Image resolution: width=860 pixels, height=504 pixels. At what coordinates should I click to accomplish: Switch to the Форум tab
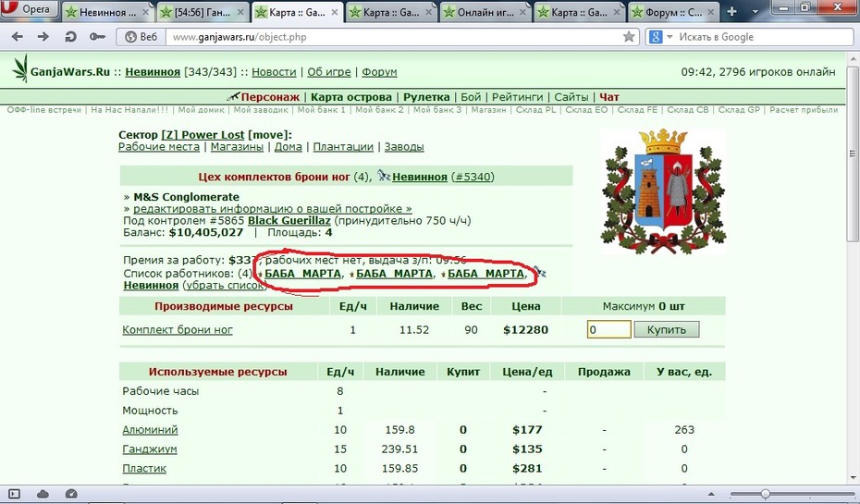(x=673, y=11)
